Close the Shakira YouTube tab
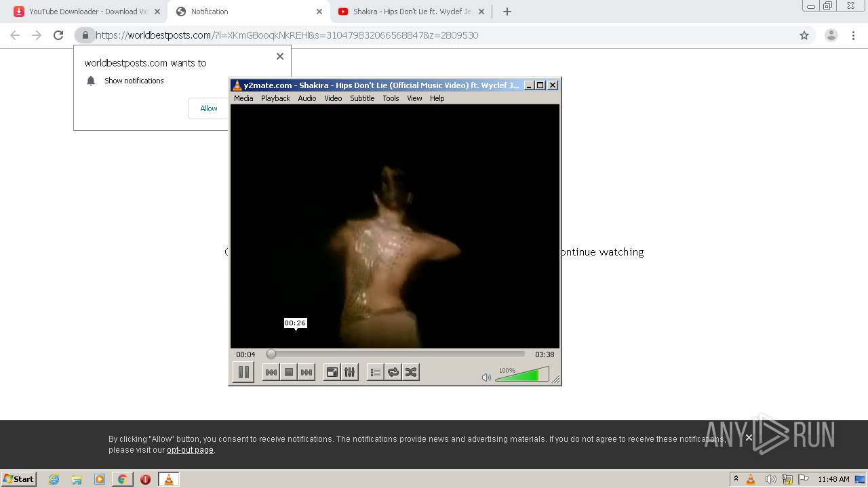The image size is (868, 488). (x=481, y=12)
